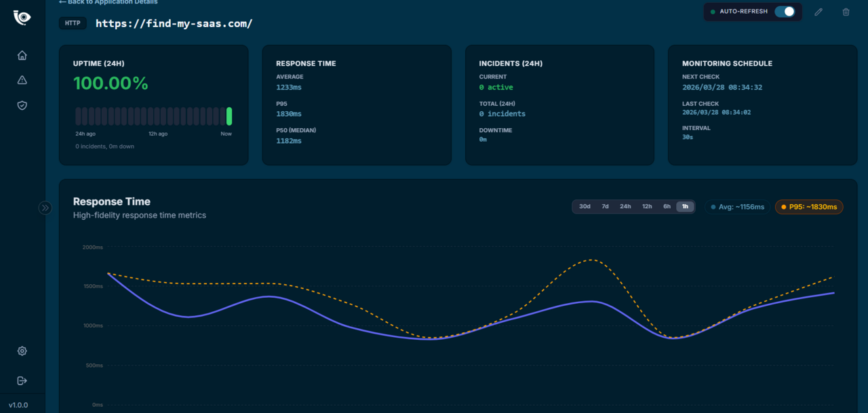Click the average value 1233ms

coord(289,87)
